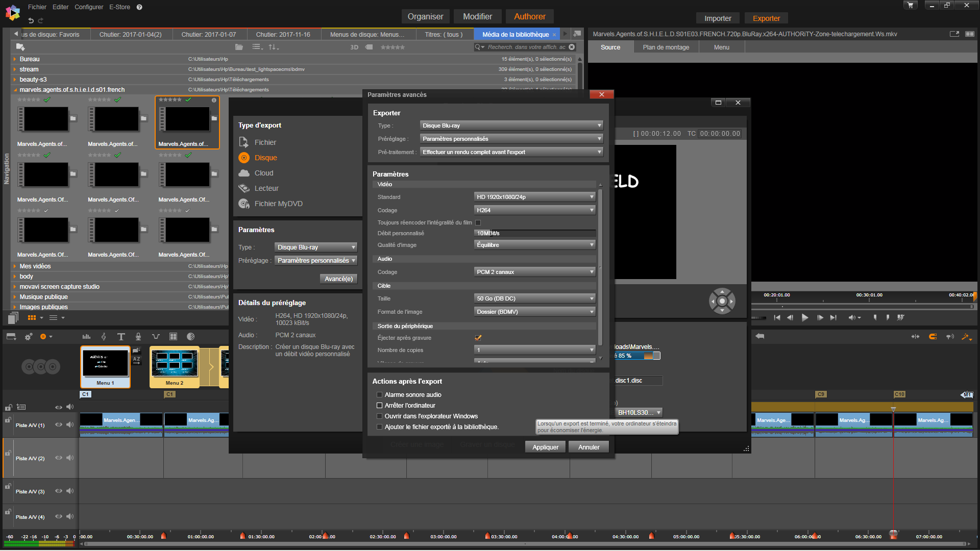Image resolution: width=980 pixels, height=551 pixels.
Task: Set mark-in point in player
Action: click(x=875, y=317)
